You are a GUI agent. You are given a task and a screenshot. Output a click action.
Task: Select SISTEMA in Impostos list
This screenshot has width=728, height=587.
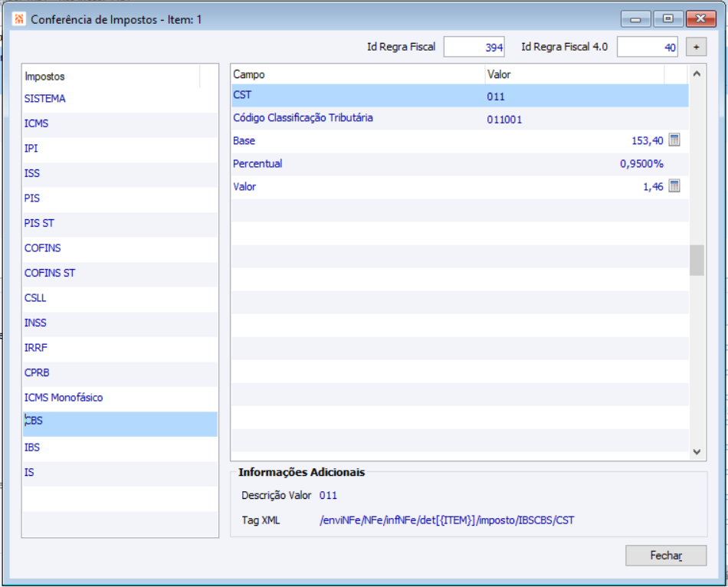point(120,99)
